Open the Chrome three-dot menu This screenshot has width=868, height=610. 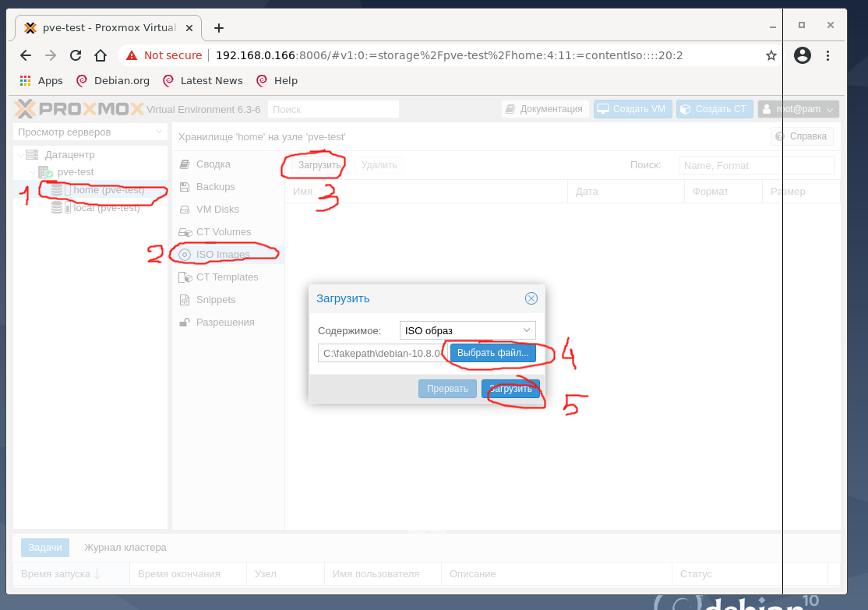pyautogui.click(x=827, y=55)
